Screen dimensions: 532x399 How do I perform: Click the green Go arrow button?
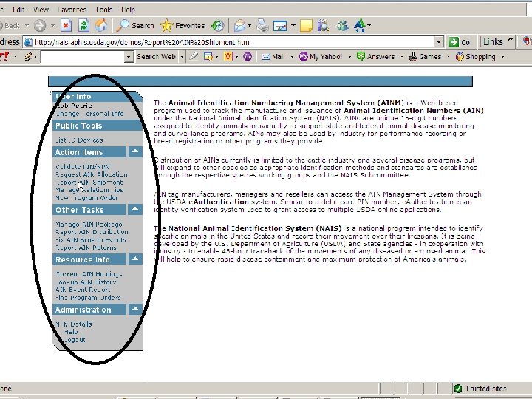click(x=459, y=42)
